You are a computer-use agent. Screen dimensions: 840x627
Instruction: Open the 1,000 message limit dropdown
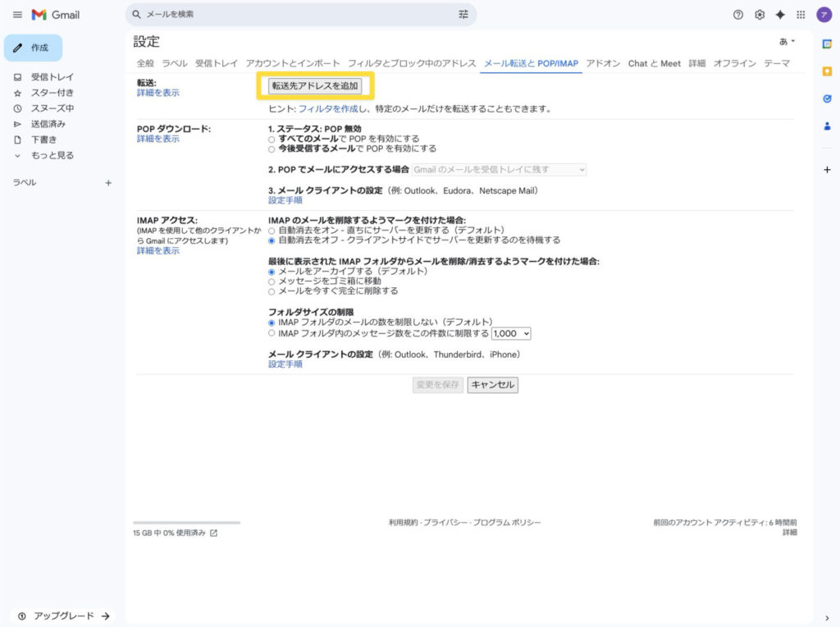512,334
